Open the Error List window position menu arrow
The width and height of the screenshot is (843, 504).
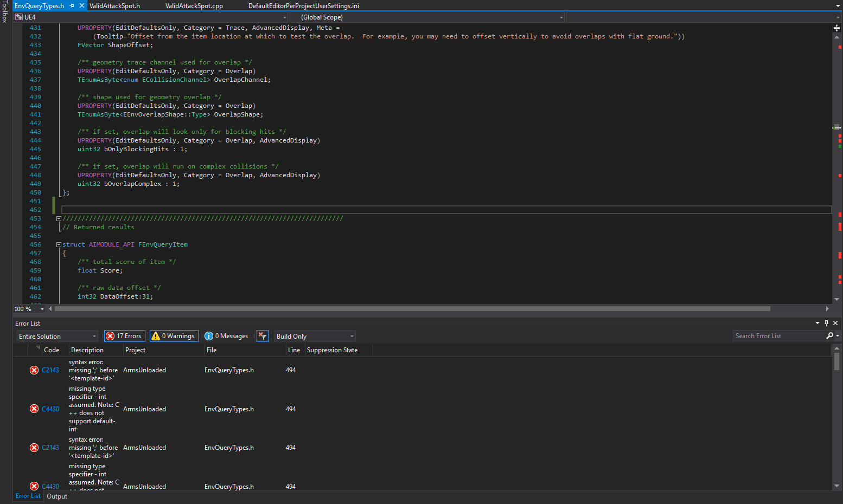pyautogui.click(x=818, y=323)
